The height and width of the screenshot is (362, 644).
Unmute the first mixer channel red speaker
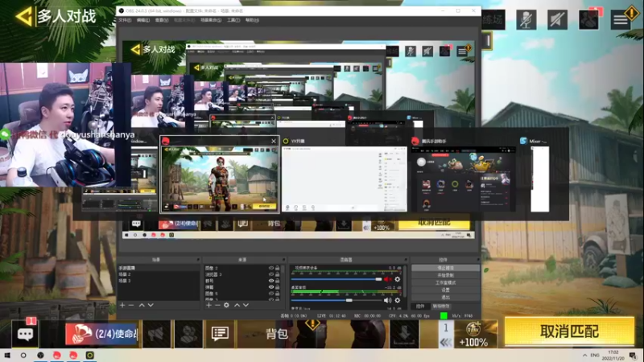coord(387,279)
